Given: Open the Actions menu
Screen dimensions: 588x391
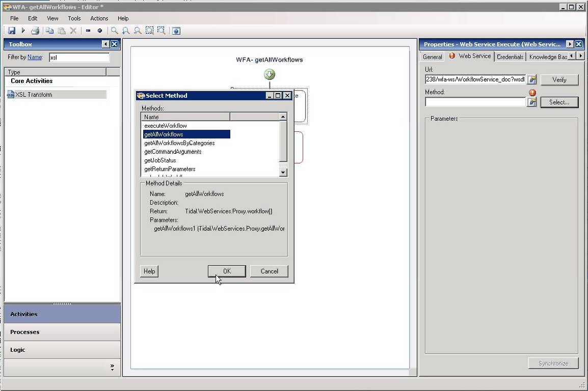Looking at the screenshot, I should coord(99,18).
